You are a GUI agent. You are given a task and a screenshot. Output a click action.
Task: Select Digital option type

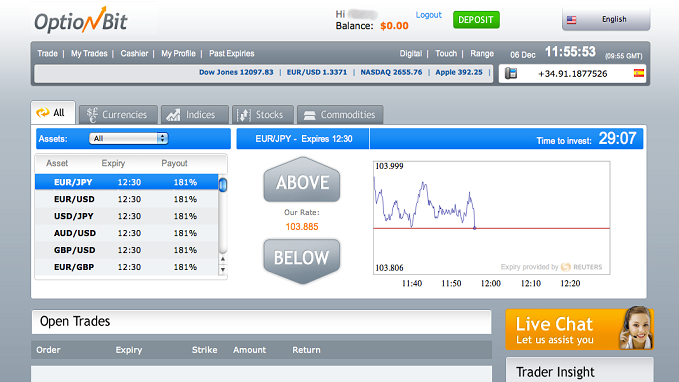click(x=411, y=54)
